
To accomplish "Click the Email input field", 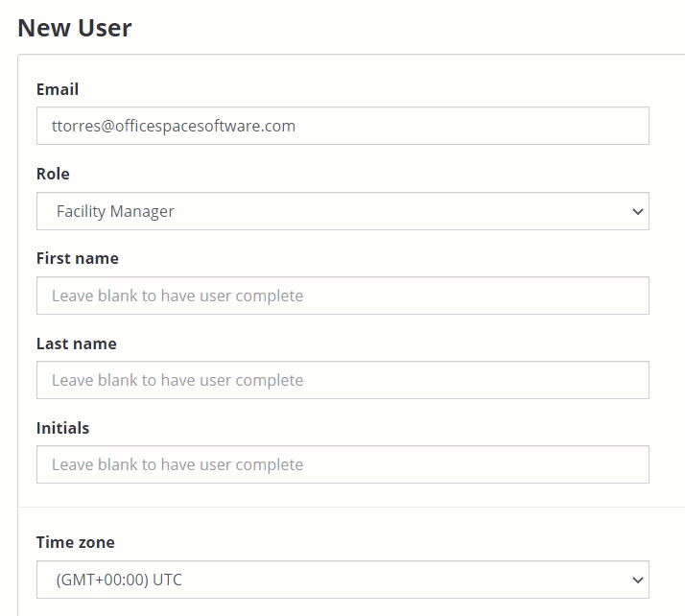I will (342, 126).
